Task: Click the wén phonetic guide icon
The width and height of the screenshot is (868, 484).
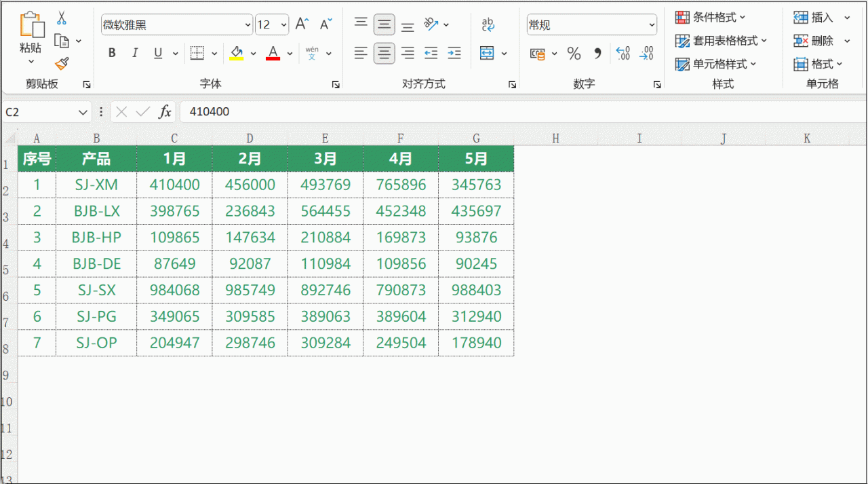Action: (x=312, y=53)
